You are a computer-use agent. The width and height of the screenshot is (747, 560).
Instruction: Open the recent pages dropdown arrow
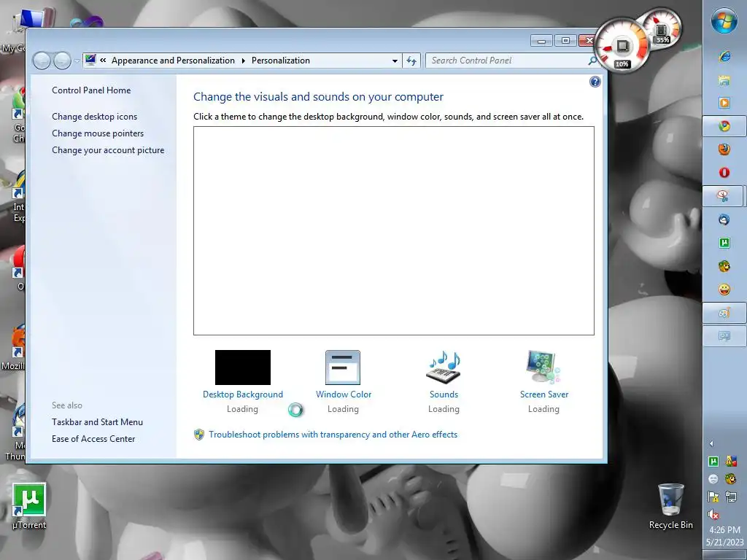(x=77, y=61)
